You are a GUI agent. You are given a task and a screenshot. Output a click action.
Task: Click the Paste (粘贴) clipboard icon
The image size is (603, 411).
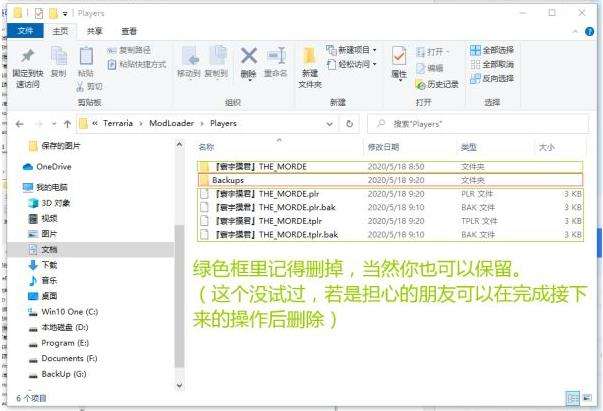coord(86,56)
